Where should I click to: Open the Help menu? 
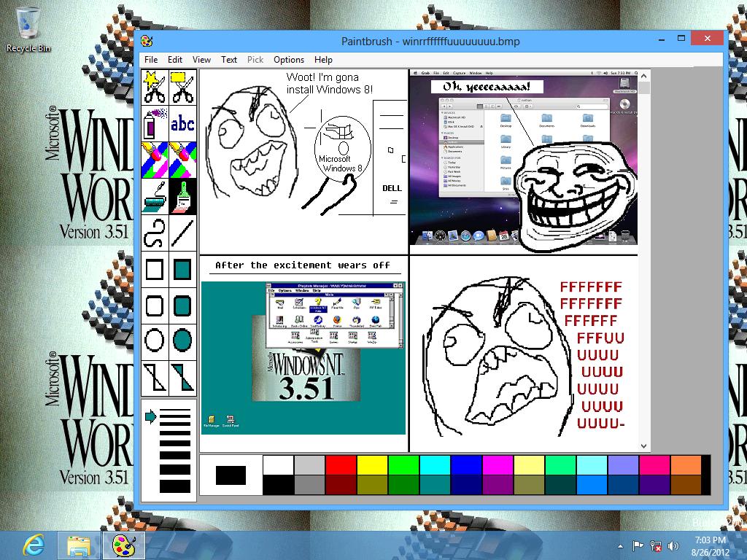tap(323, 60)
